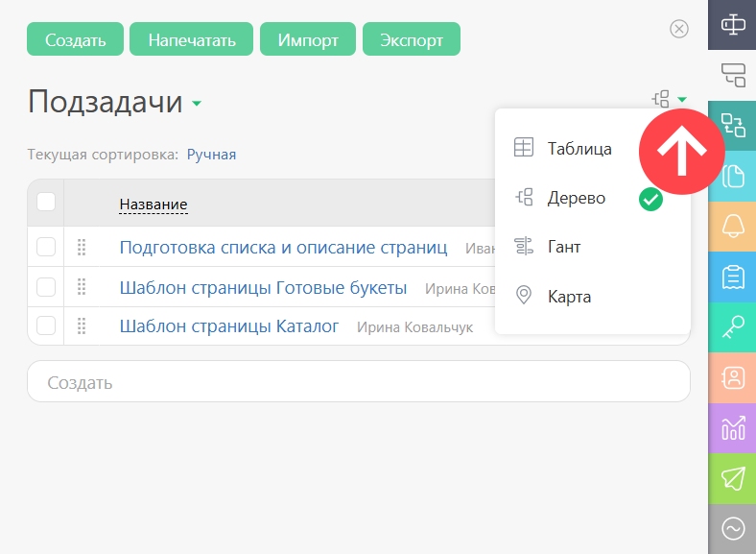Viewport: 756px width, 554px height.
Task: Click the table grid icon in view menu
Action: pos(524,147)
